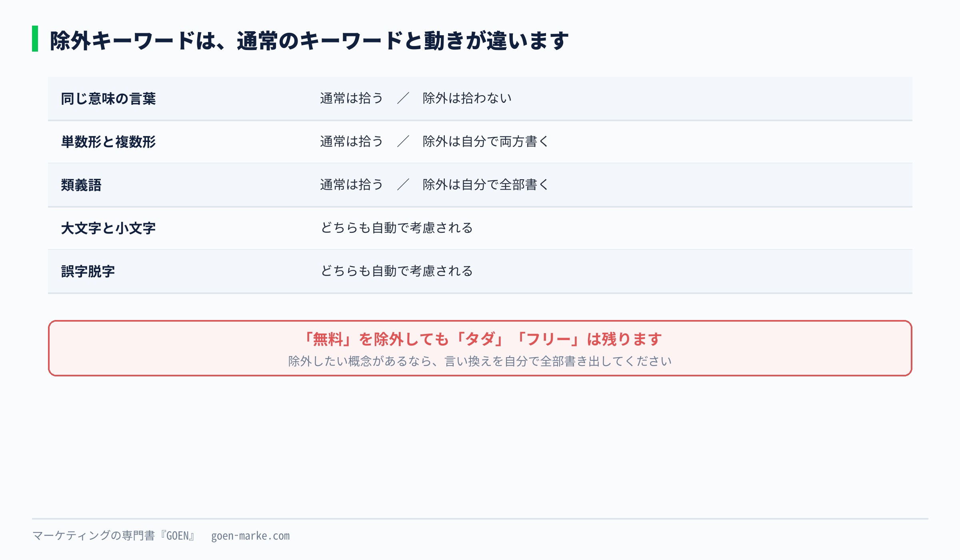This screenshot has width=960, height=560.
Task: Select the row label 誤字脱字
Action: [x=88, y=271]
